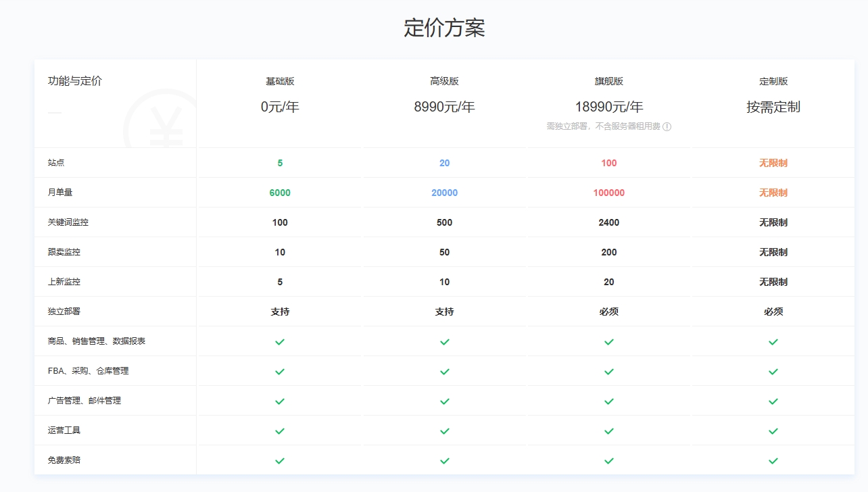Click the 站点 row label
This screenshot has width=868, height=492.
click(x=56, y=163)
